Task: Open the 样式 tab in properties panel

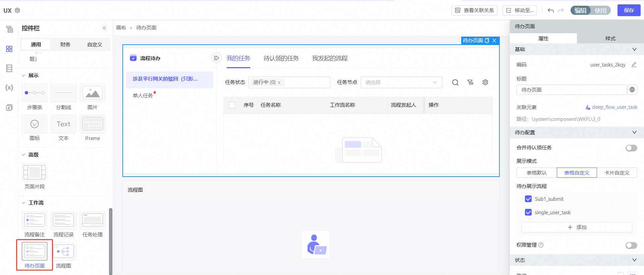Action: tap(610, 39)
